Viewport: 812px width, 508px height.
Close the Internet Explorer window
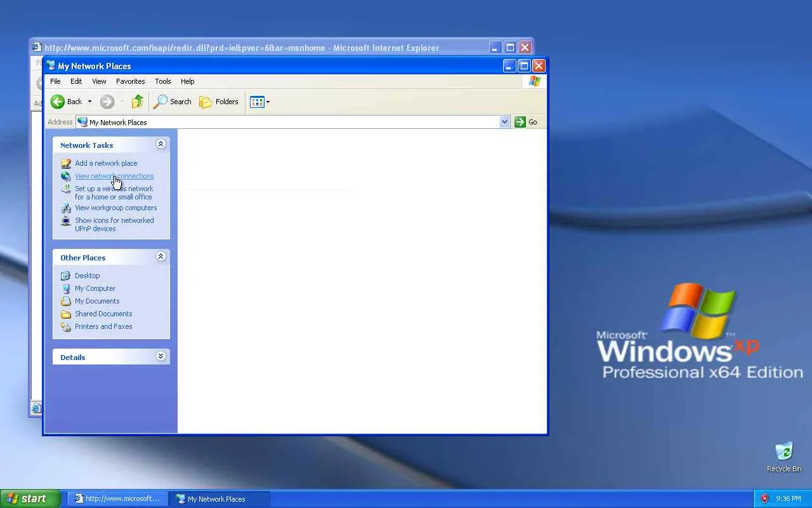click(525, 48)
